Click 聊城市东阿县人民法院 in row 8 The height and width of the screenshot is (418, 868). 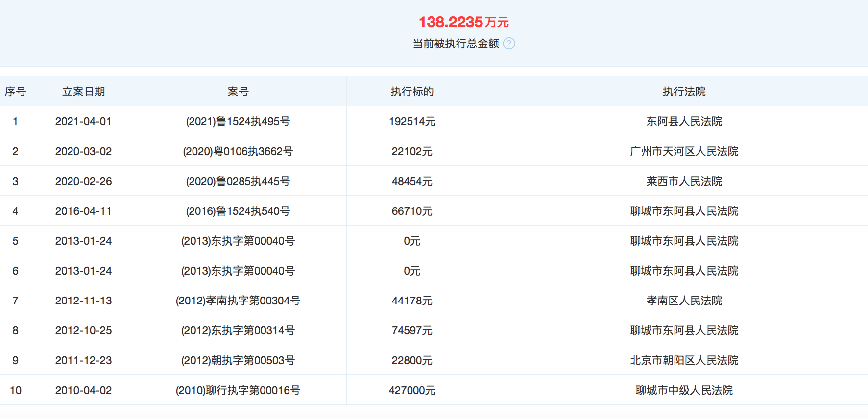(x=684, y=330)
